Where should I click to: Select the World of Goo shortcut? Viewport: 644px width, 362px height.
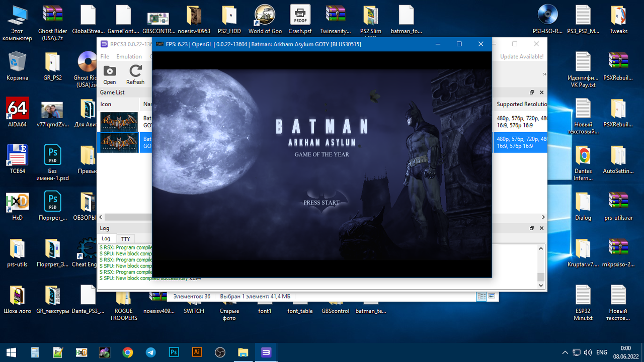265,20
